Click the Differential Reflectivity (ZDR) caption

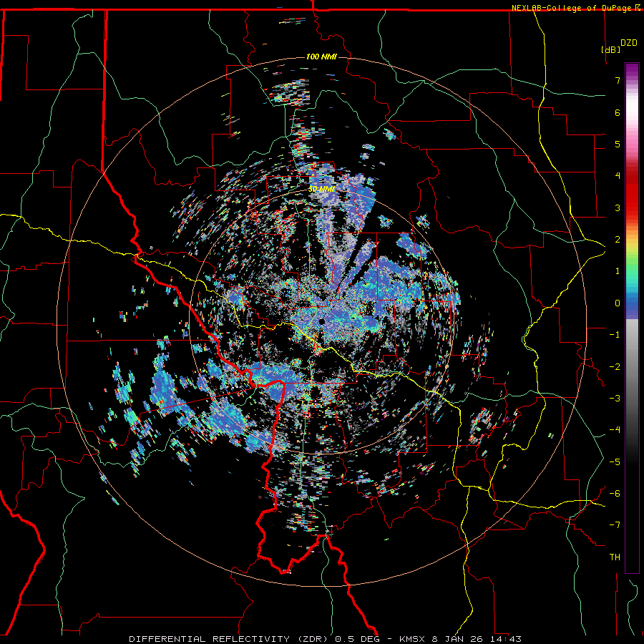230,639
